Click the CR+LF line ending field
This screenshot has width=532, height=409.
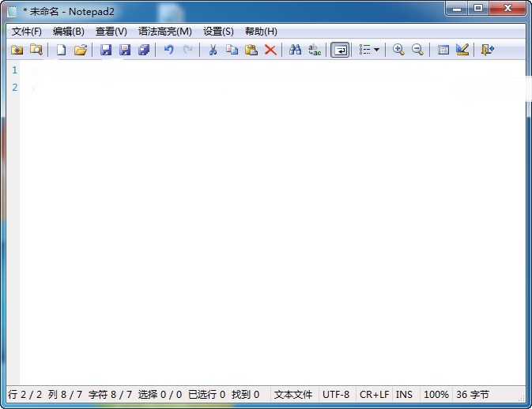pos(374,395)
